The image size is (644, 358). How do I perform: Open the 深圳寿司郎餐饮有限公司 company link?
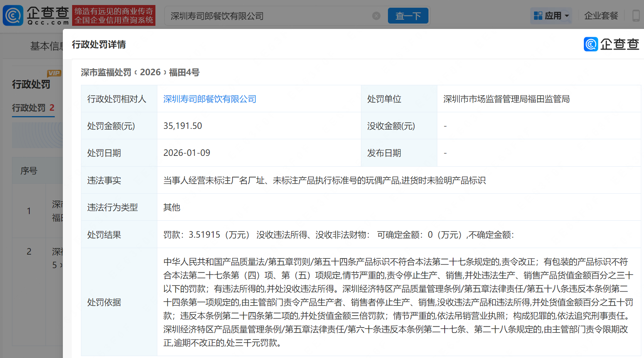pos(210,99)
